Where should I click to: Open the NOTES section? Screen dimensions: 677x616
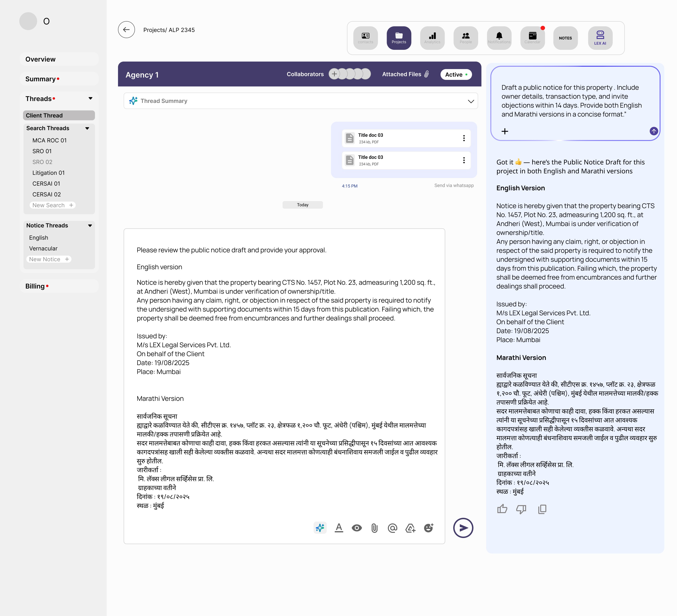(x=566, y=38)
